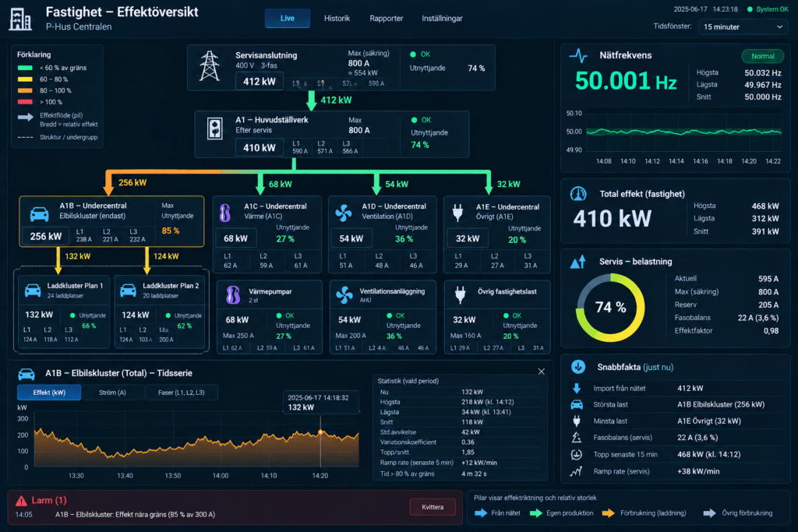Image resolution: width=798 pixels, height=532 pixels.
Task: Click the Minsta last plug icon
Action: [x=577, y=421]
